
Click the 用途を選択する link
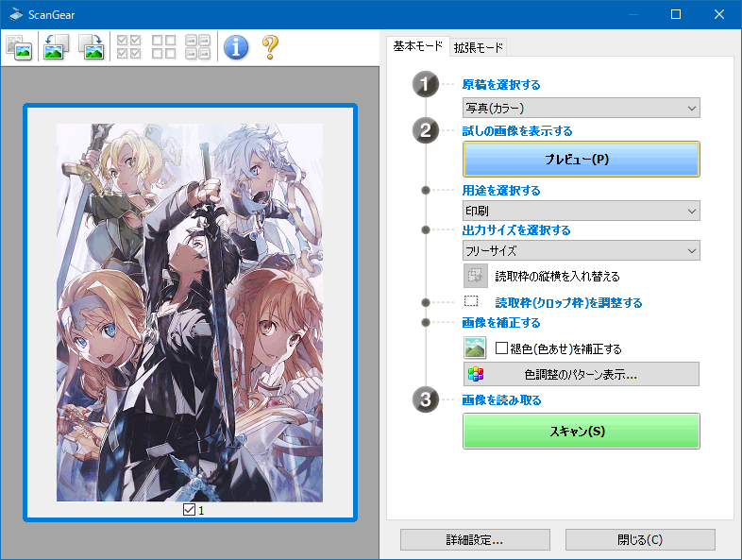[x=501, y=191]
